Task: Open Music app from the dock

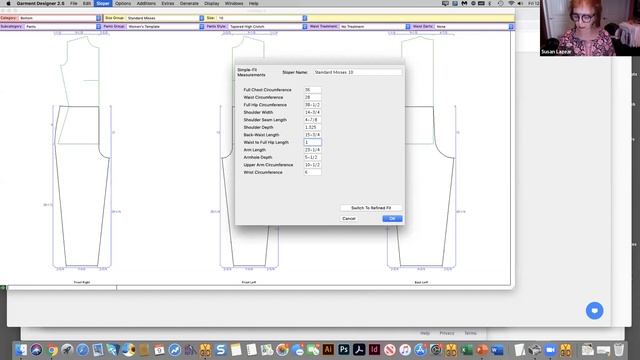Action: (405, 350)
